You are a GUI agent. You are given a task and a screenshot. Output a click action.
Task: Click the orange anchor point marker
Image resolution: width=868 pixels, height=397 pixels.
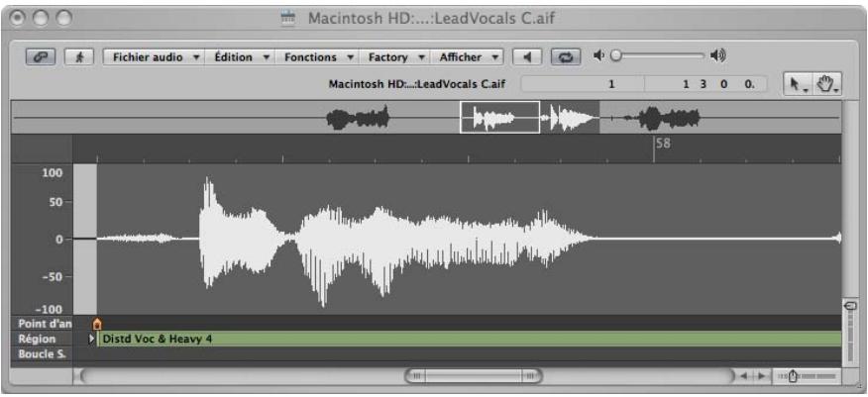coord(97,324)
